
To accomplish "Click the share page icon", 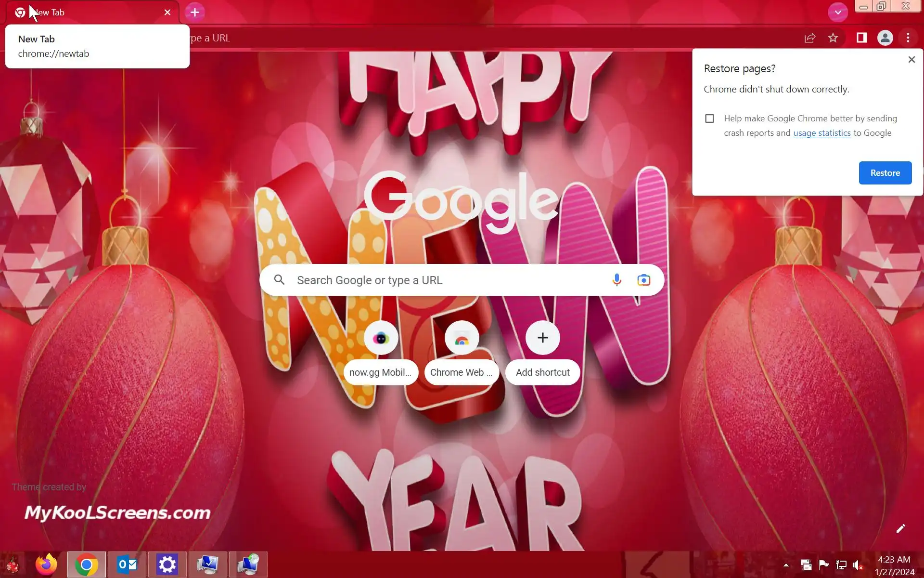I will click(x=810, y=38).
